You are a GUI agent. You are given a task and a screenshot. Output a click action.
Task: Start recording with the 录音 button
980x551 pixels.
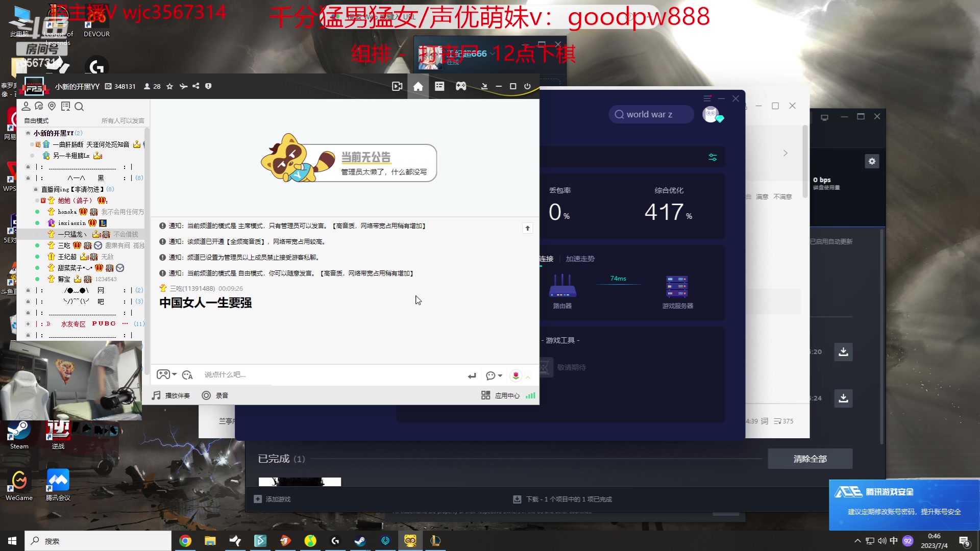pyautogui.click(x=215, y=395)
